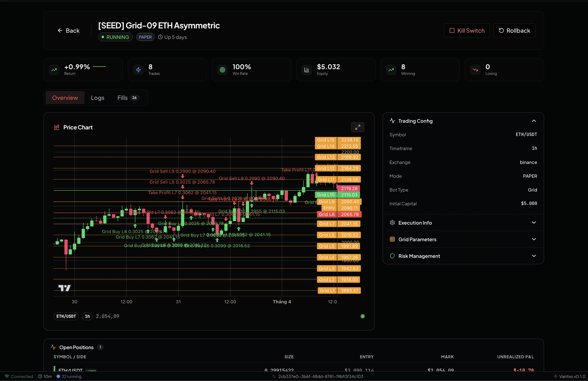Image resolution: width=588 pixels, height=381 pixels.
Task: Open the Price Chart fullscreen expand icon
Action: pyautogui.click(x=358, y=127)
